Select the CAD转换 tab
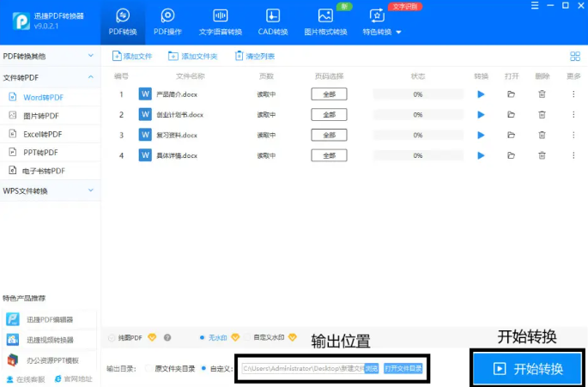Image resolution: width=588 pixels, height=387 pixels. click(x=273, y=22)
